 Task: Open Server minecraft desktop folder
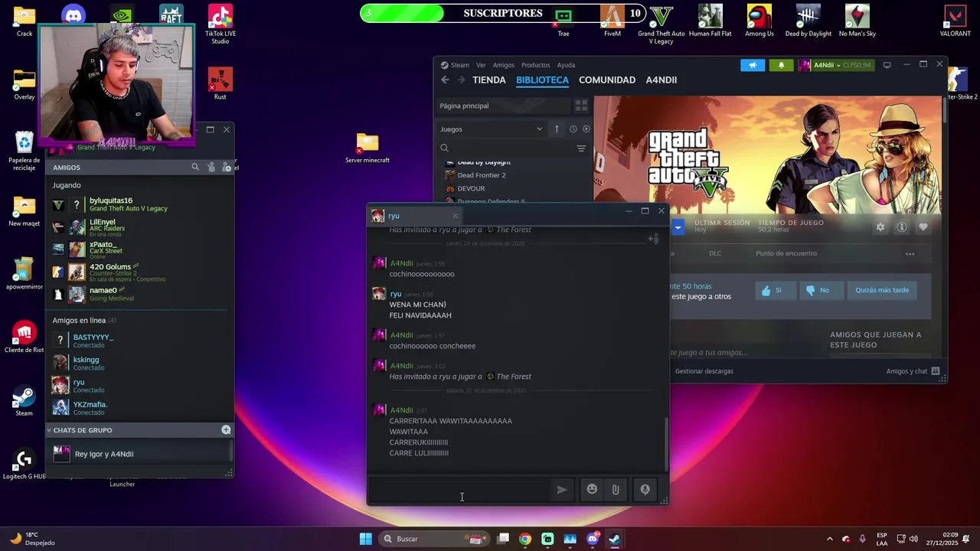click(x=367, y=148)
